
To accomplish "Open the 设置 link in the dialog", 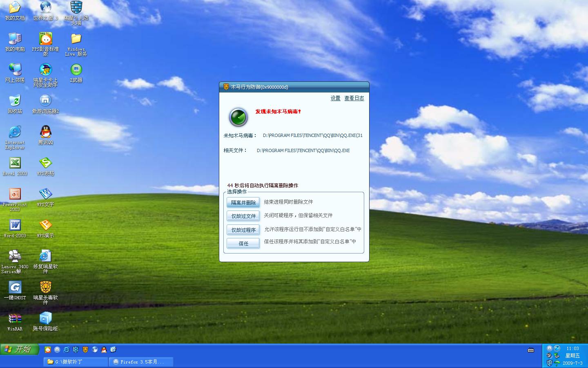I will point(335,98).
